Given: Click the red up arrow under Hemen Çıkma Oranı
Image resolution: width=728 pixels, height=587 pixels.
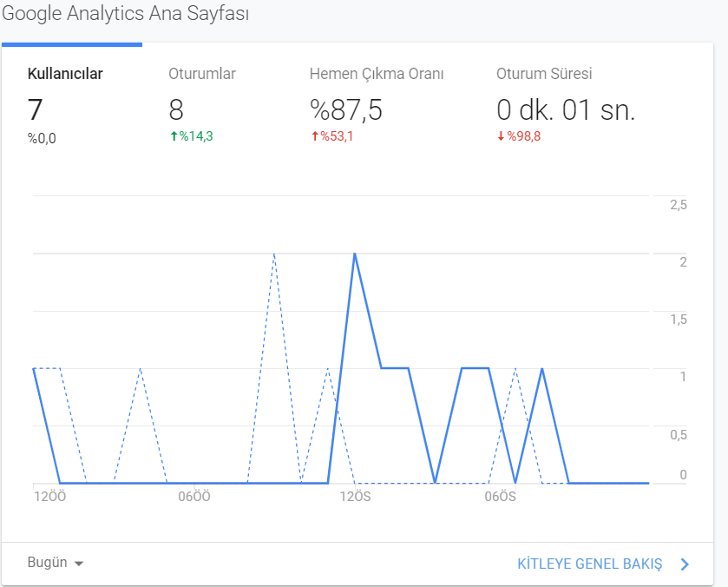Looking at the screenshot, I should coord(315,136).
